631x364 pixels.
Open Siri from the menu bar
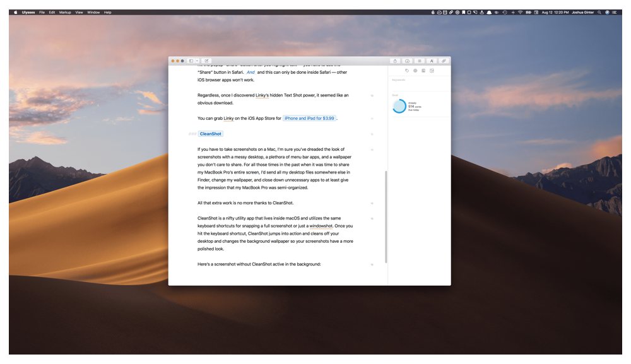point(607,13)
